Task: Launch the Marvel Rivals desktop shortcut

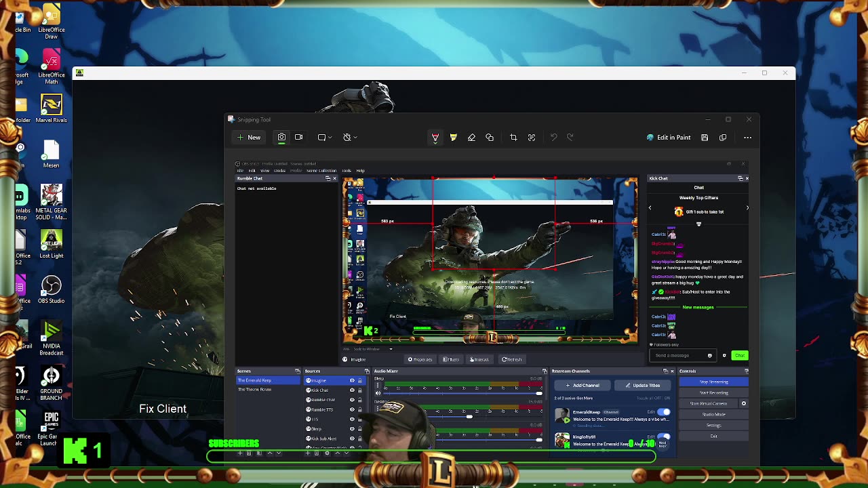Action: coord(52,109)
